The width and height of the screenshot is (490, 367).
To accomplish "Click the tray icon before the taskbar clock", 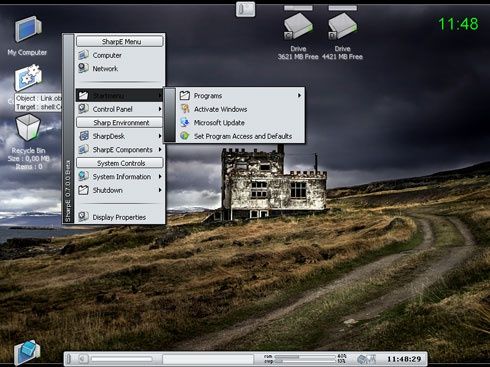I will click(366, 359).
